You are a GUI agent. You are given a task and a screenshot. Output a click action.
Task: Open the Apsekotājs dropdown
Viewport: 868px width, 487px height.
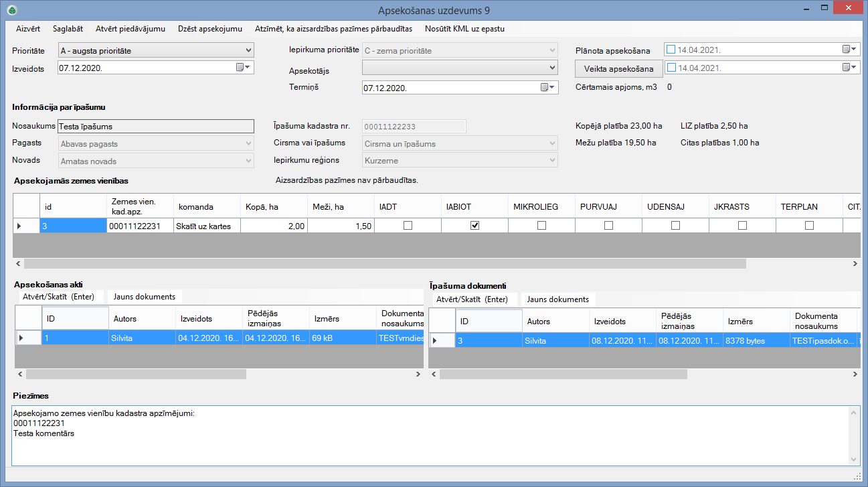click(552, 68)
